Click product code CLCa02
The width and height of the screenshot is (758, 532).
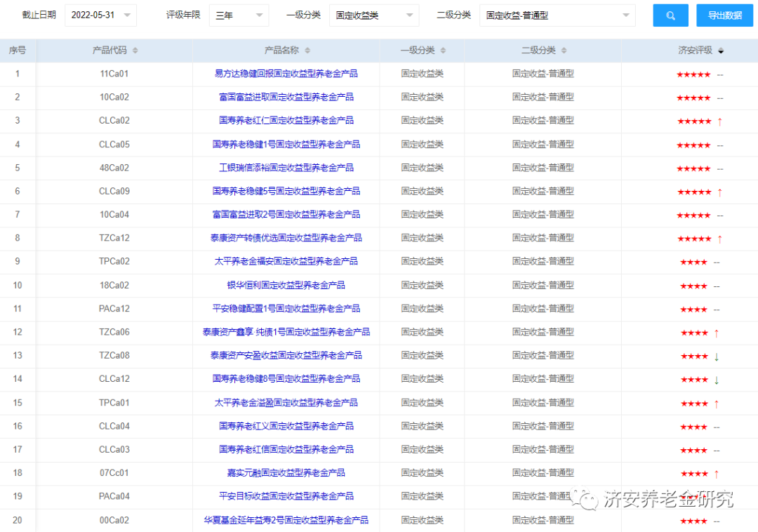(114, 120)
